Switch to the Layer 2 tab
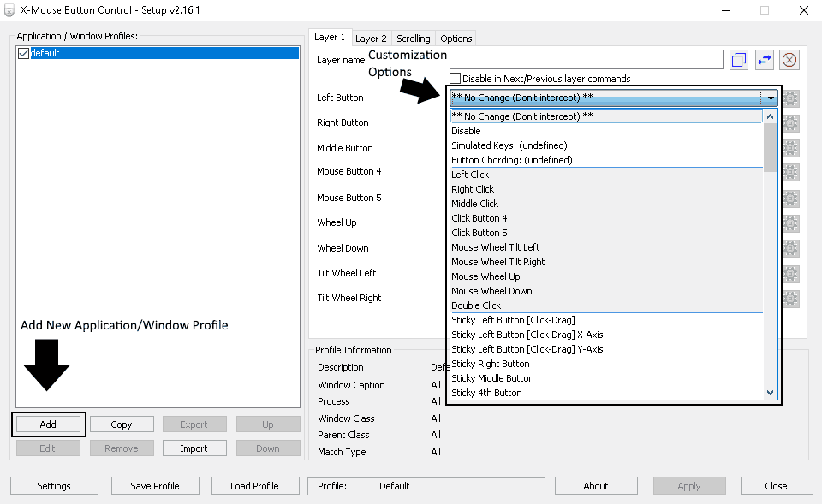This screenshot has height=504, width=822. click(x=371, y=39)
